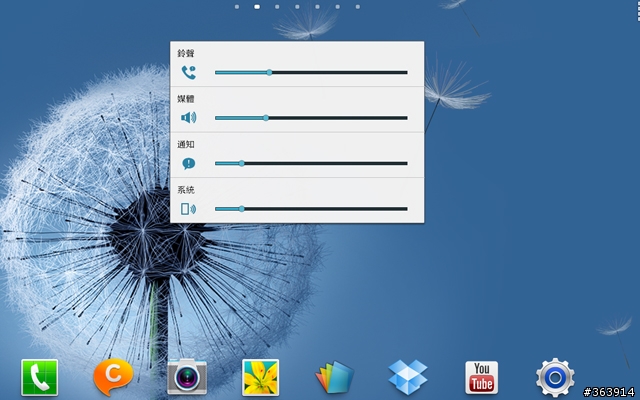Tap the ringtone phone icon in volume panel
Image resolution: width=640 pixels, height=400 pixels.
189,73
